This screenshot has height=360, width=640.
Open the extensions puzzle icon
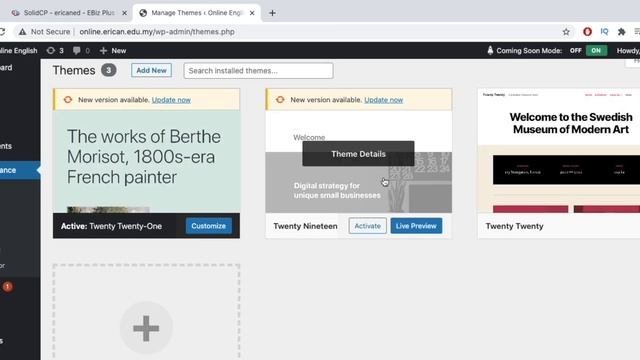[622, 31]
